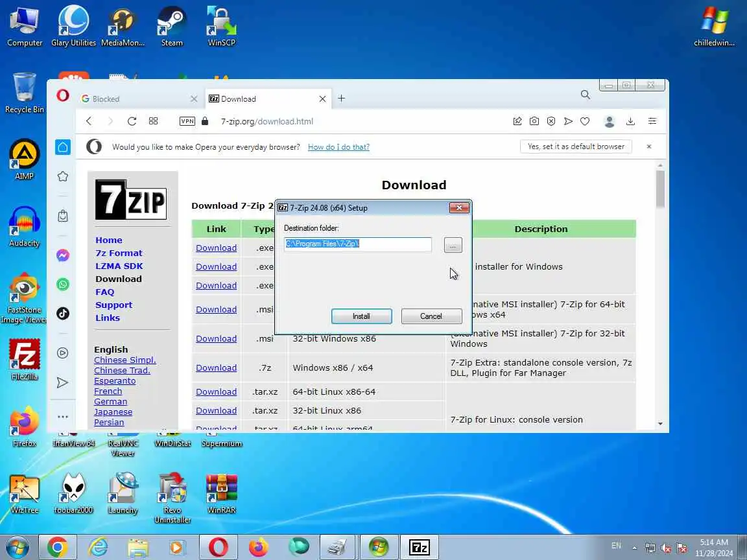Open the Recycle Bin

point(24,93)
